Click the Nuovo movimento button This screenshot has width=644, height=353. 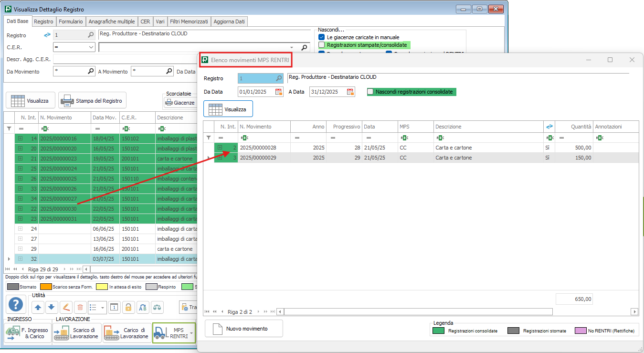pos(243,329)
